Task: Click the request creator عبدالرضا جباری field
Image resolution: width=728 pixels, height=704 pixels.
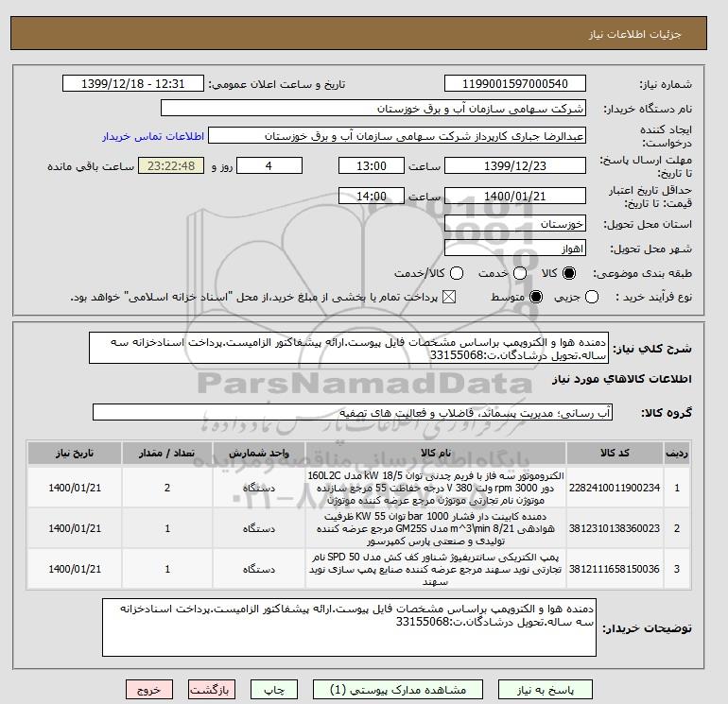Action: click(x=397, y=135)
